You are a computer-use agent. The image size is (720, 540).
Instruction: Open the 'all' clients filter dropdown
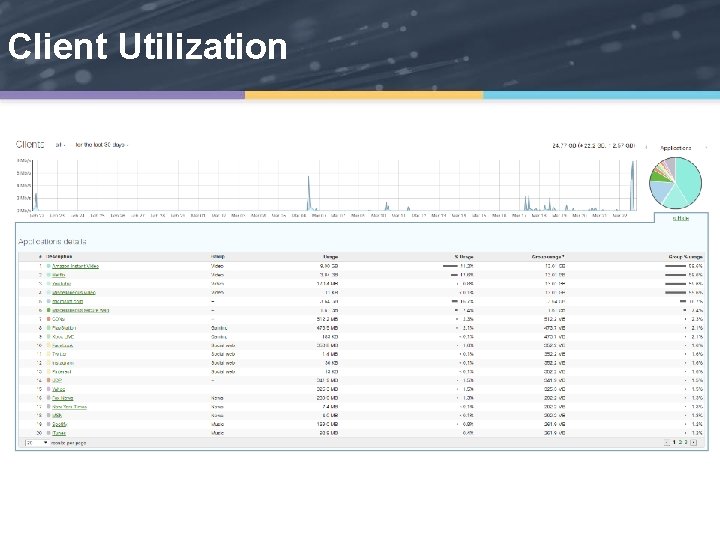tap(60, 145)
